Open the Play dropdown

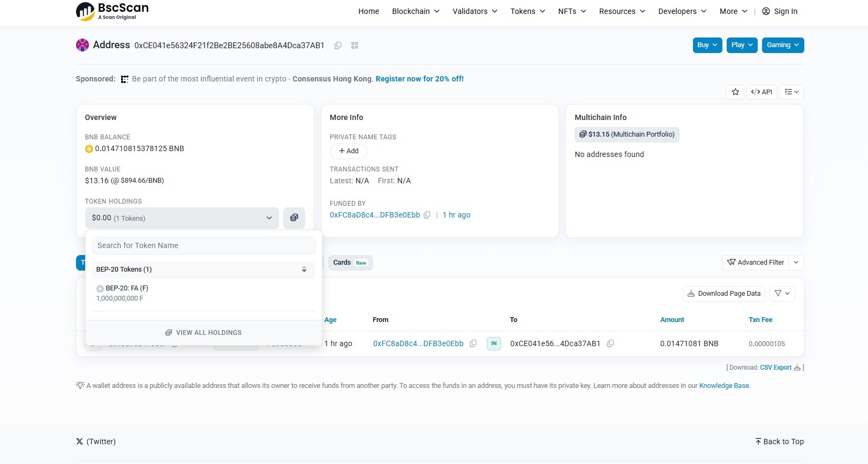[742, 45]
